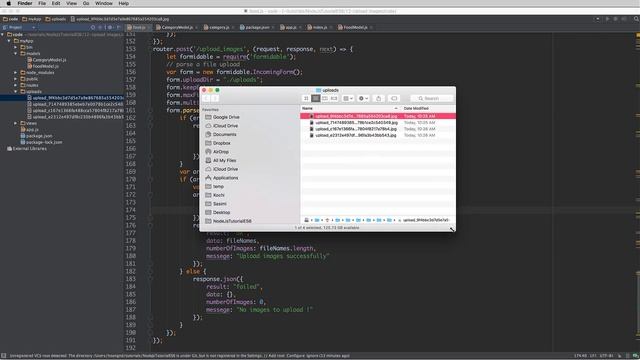Image resolution: width=640 pixels, height=360 pixels.
Task: Open Dropbox in the Finder sidebar
Action: point(218,143)
